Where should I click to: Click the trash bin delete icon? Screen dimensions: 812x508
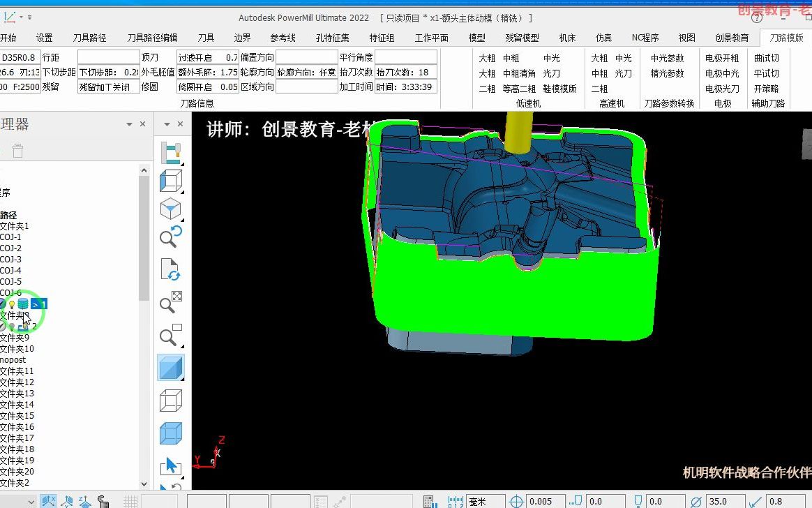[17, 151]
